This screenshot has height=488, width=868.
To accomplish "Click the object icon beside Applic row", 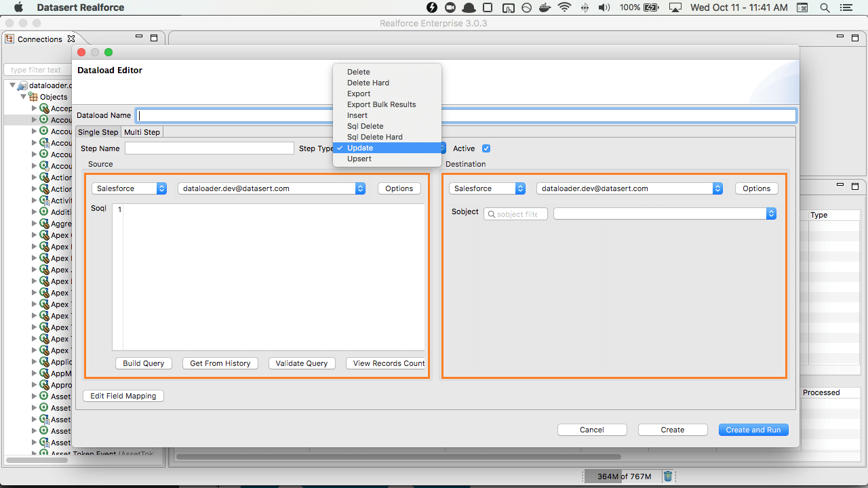I will pyautogui.click(x=44, y=362).
